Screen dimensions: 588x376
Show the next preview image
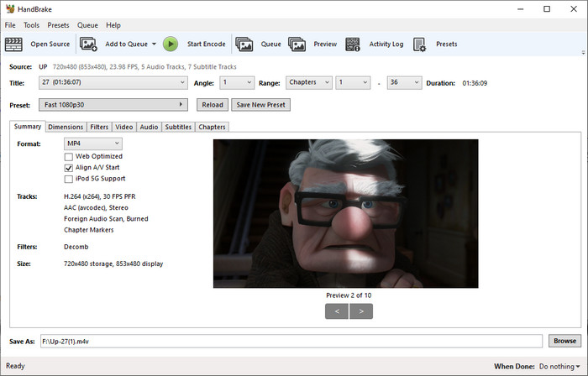361,311
